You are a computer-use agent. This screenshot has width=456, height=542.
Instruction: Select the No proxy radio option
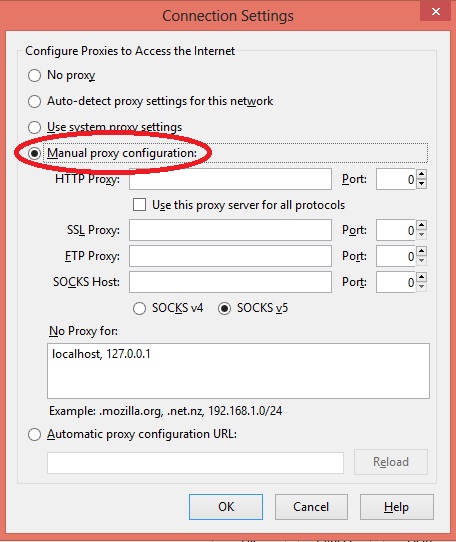coord(34,75)
